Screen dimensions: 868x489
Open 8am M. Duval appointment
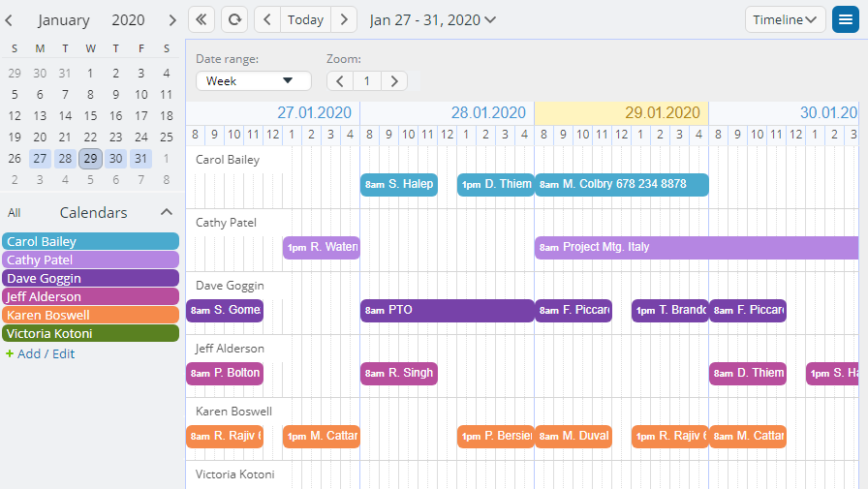click(573, 437)
